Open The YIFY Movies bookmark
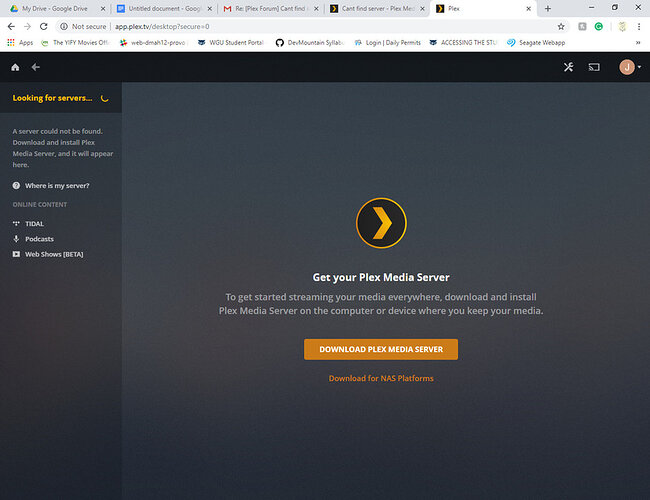650x500 pixels. click(75, 43)
